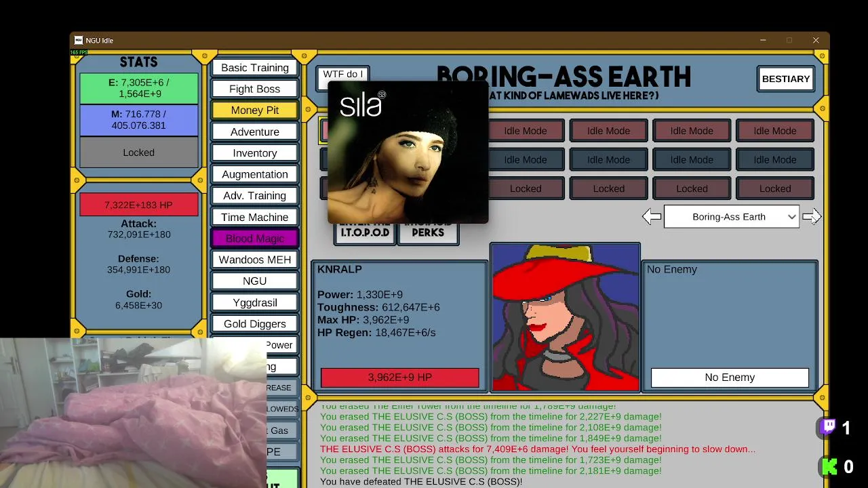Close the NGU Idle window

pyautogui.click(x=816, y=40)
